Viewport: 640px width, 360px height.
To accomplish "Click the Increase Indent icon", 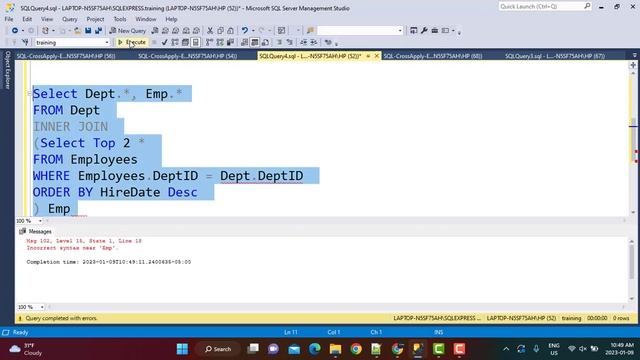I will point(314,42).
